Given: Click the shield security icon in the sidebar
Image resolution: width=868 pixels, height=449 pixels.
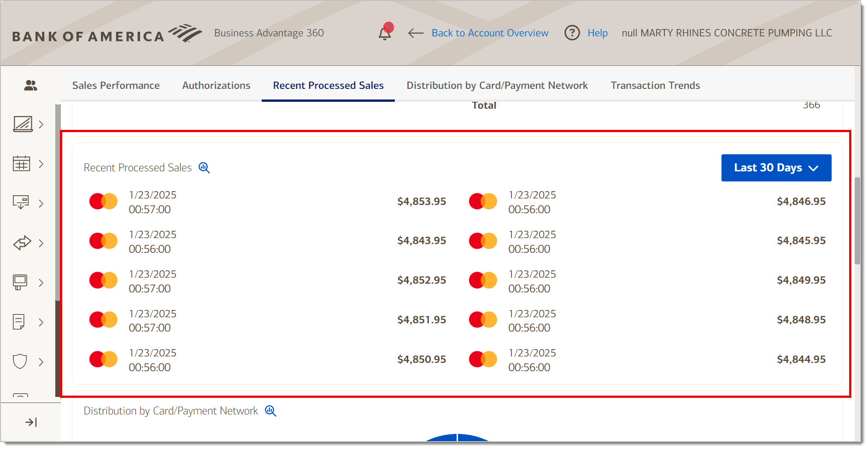Looking at the screenshot, I should [x=20, y=361].
